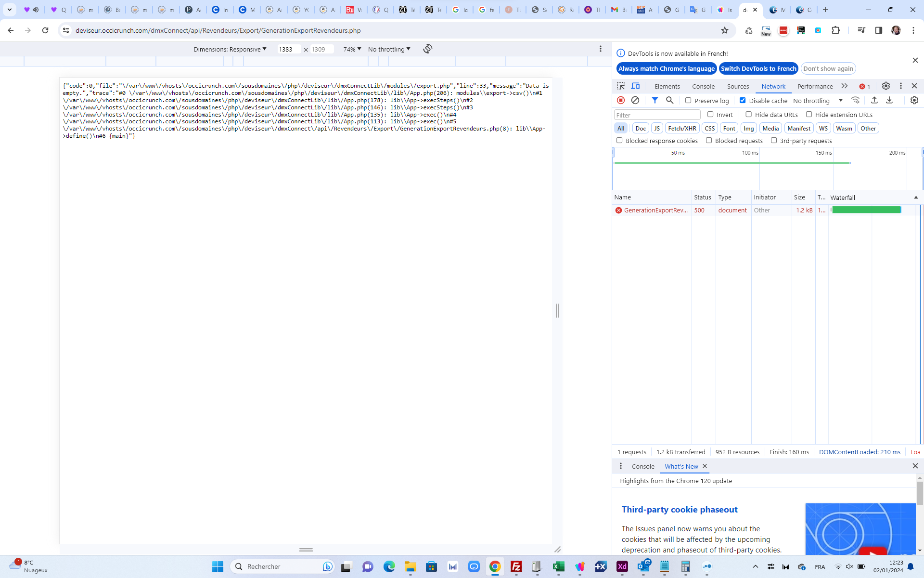Open network search magnifier icon
Screen dimensions: 924x578
coord(669,100)
